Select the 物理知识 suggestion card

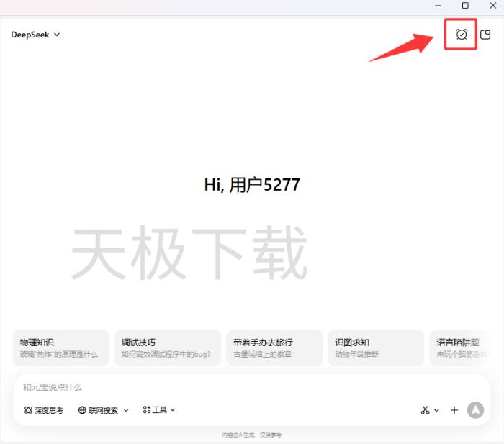pyautogui.click(x=61, y=348)
